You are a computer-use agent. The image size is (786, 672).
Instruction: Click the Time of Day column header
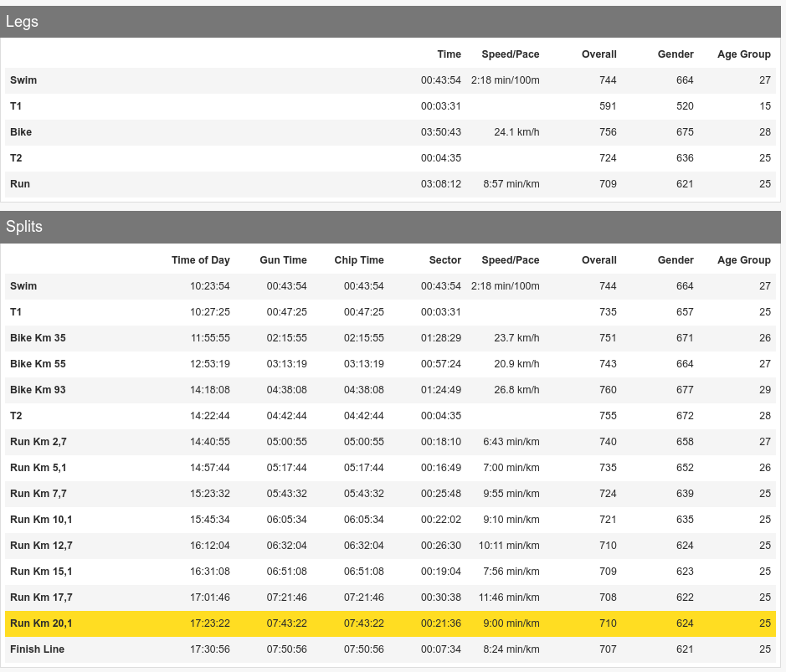click(x=200, y=260)
